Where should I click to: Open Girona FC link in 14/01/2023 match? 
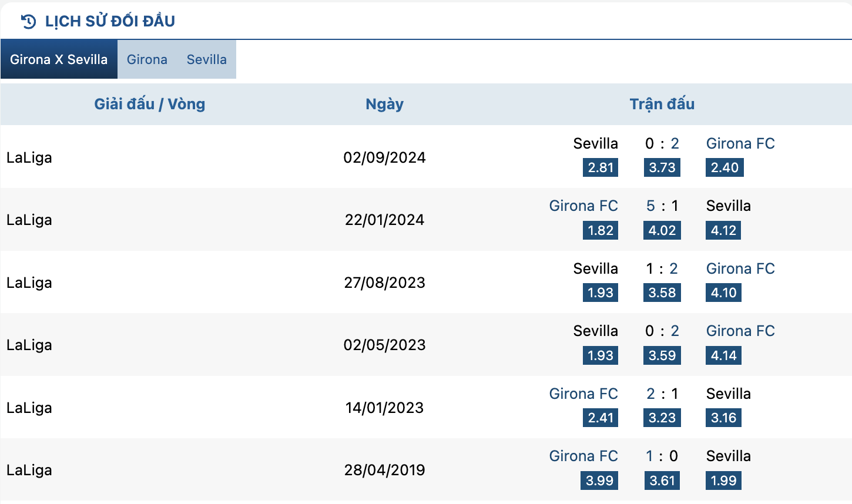coord(583,394)
